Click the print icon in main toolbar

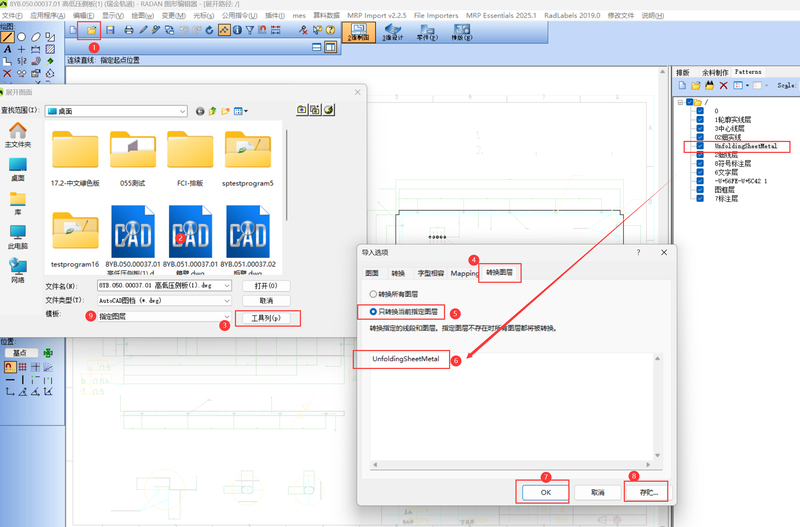click(x=127, y=30)
